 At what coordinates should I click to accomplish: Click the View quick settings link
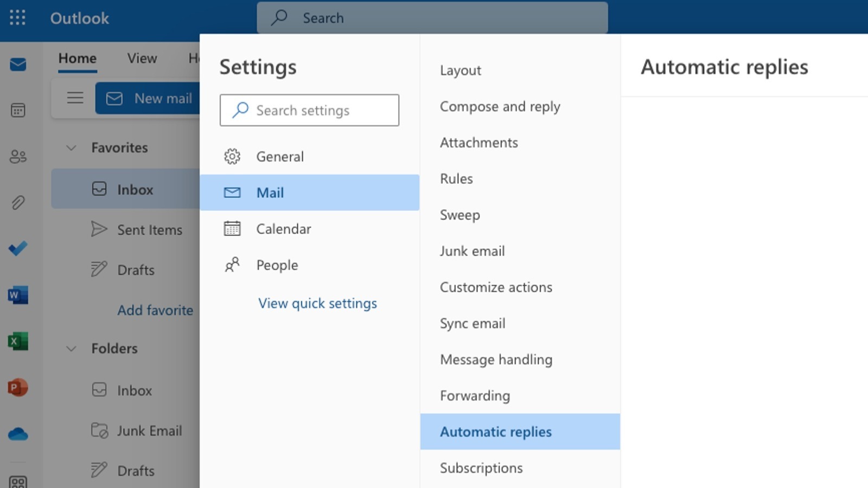coord(317,303)
